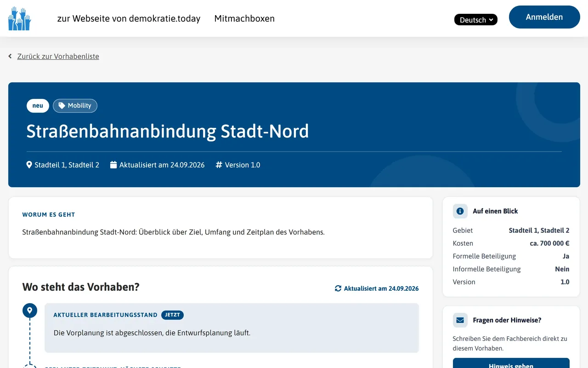The image size is (588, 368).
Task: Click the heading Straßenbahnanbindung Stadt-Nord
Action: point(168,132)
